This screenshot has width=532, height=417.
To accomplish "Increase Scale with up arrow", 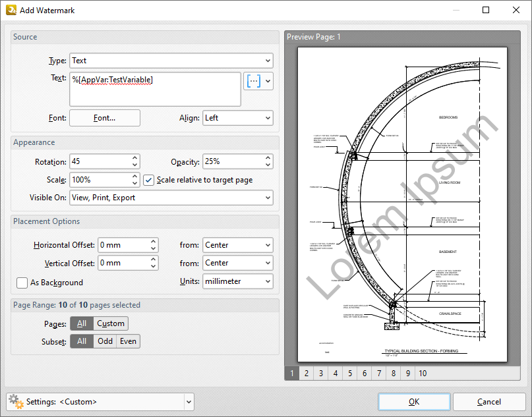I will tap(134, 177).
